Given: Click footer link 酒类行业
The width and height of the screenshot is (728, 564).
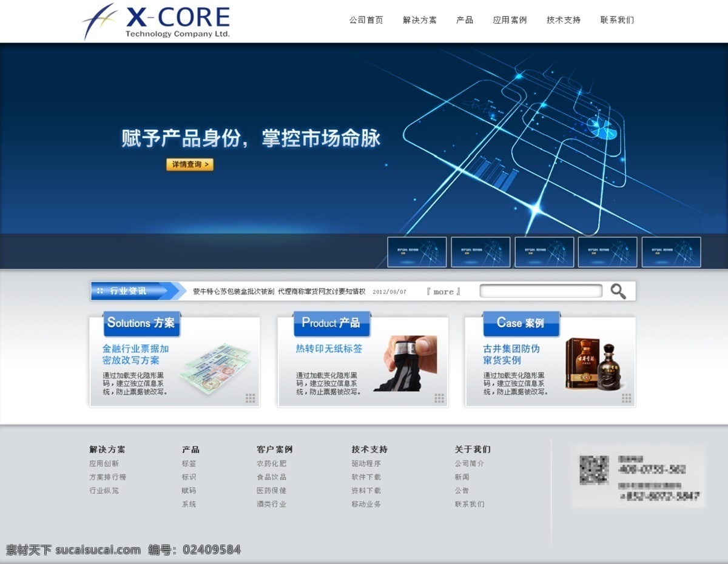Looking at the screenshot, I should tap(271, 504).
